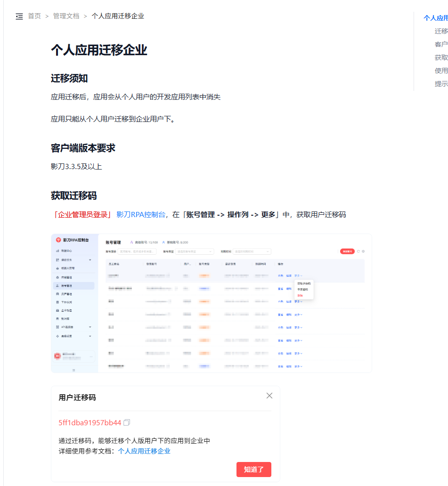Jump to 客户 entry in right outline
Image resolution: width=448 pixels, height=486 pixels.
[x=441, y=44]
